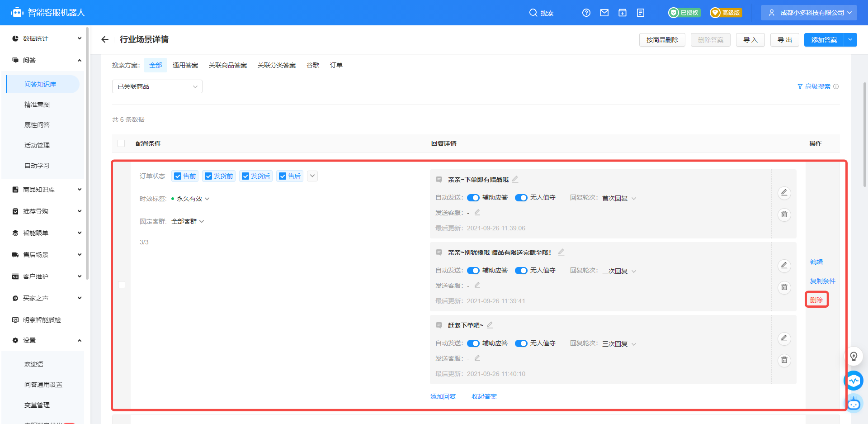Go back using the left arrow

[x=105, y=39]
